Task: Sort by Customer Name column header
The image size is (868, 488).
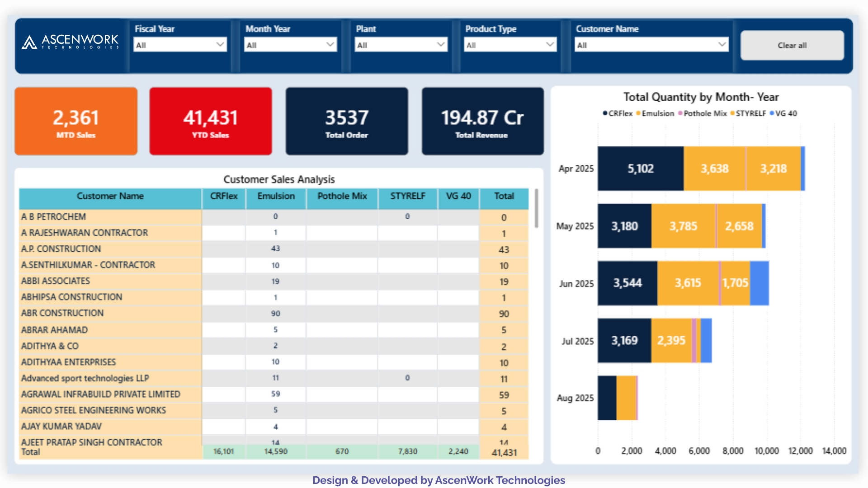Action: tap(110, 196)
